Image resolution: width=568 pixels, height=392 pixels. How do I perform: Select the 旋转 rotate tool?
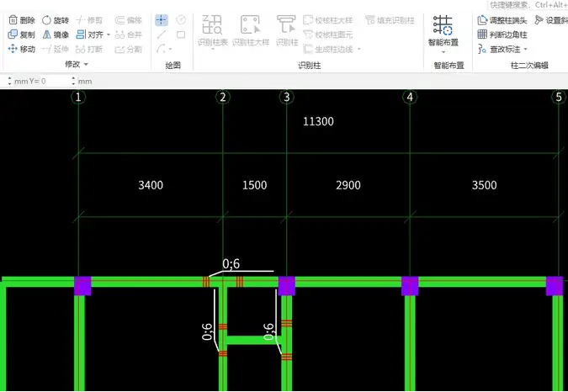click(55, 20)
